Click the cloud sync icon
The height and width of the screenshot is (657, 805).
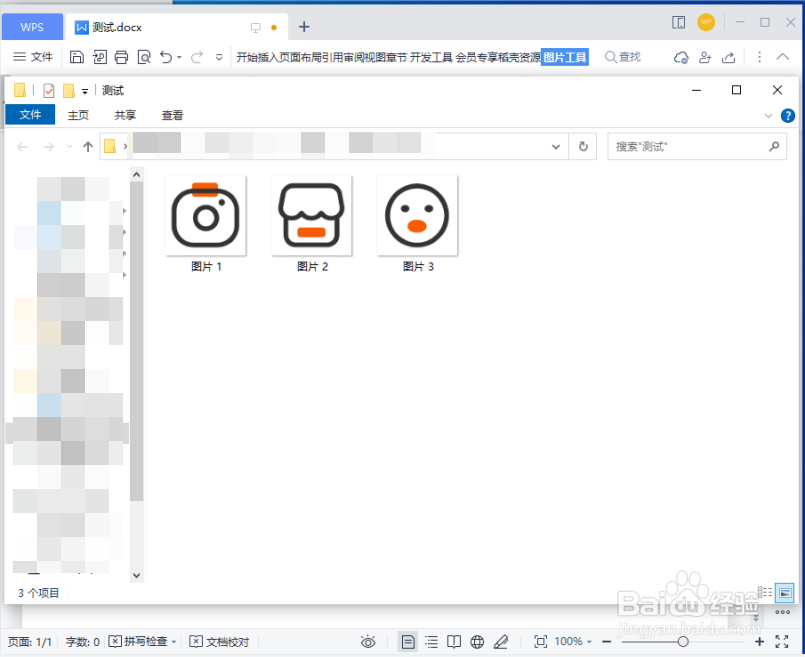tap(681, 57)
